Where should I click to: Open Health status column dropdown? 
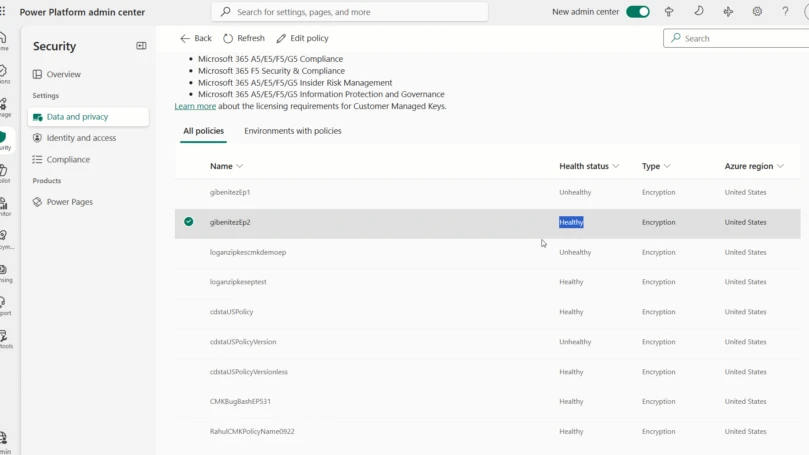tap(616, 166)
